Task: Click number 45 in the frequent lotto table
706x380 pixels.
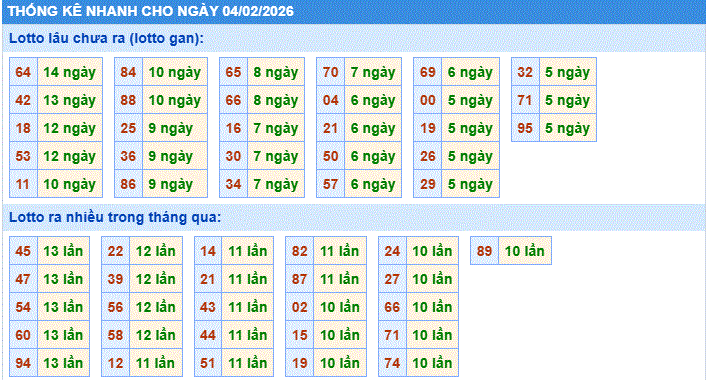Action: (23, 251)
